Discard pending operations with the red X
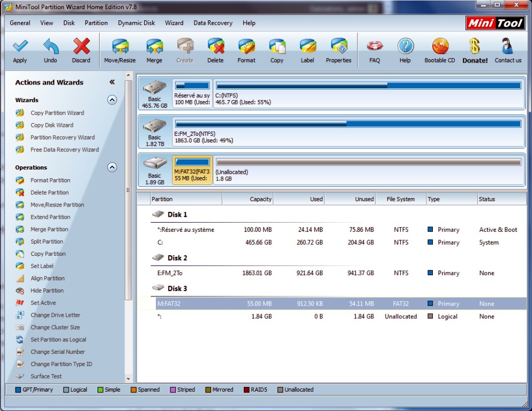The height and width of the screenshot is (411, 532). tap(81, 51)
